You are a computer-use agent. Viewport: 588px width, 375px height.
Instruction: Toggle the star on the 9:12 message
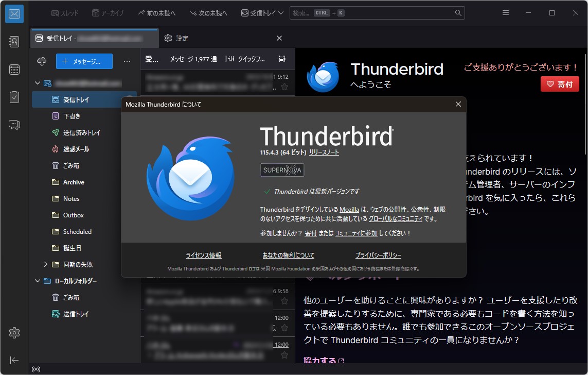(x=284, y=87)
